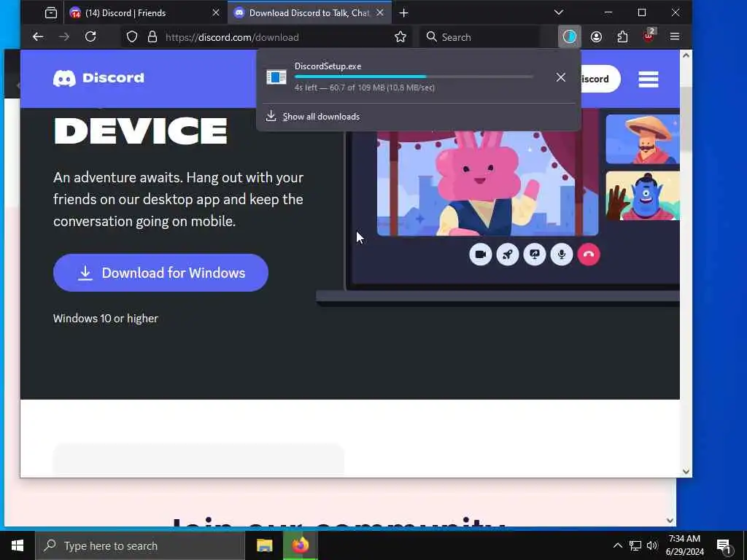The width and height of the screenshot is (747, 560).
Task: Click the straw hat character thumbnail
Action: click(x=643, y=139)
